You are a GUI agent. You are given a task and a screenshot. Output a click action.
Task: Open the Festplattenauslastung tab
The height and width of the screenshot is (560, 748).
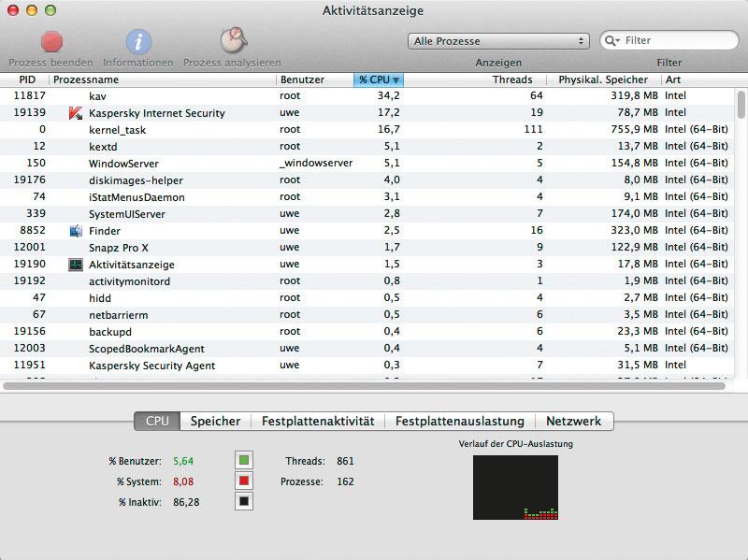(x=460, y=422)
